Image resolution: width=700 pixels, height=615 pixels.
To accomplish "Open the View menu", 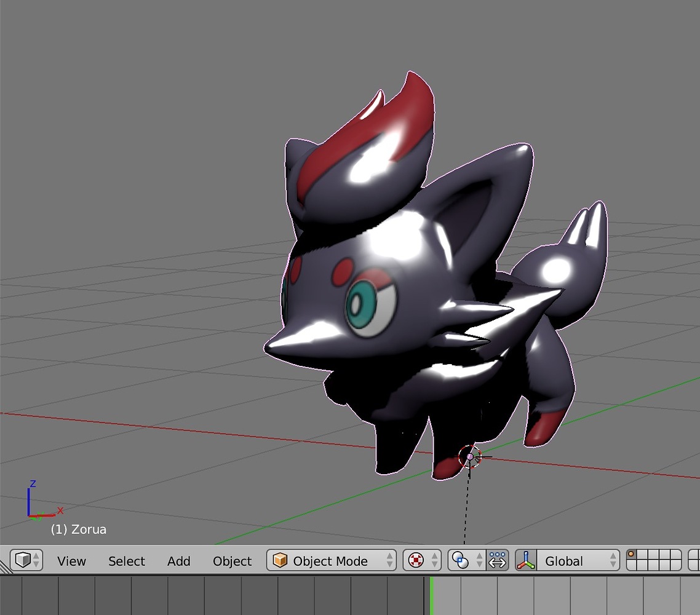I will (71, 560).
